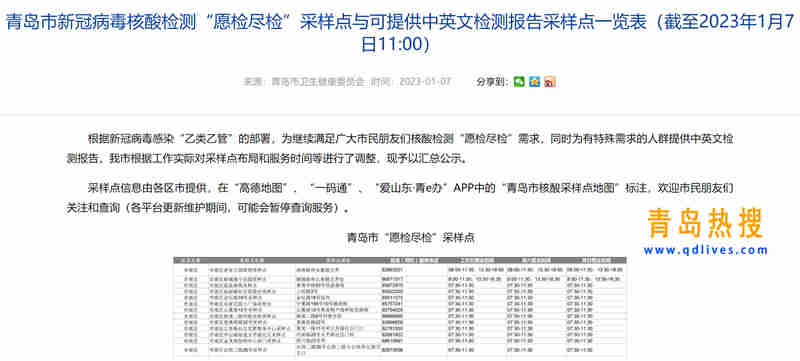The image size is (800, 361).
Task: Click the article headline about 核酸检测采样点一览表
Action: point(400,33)
